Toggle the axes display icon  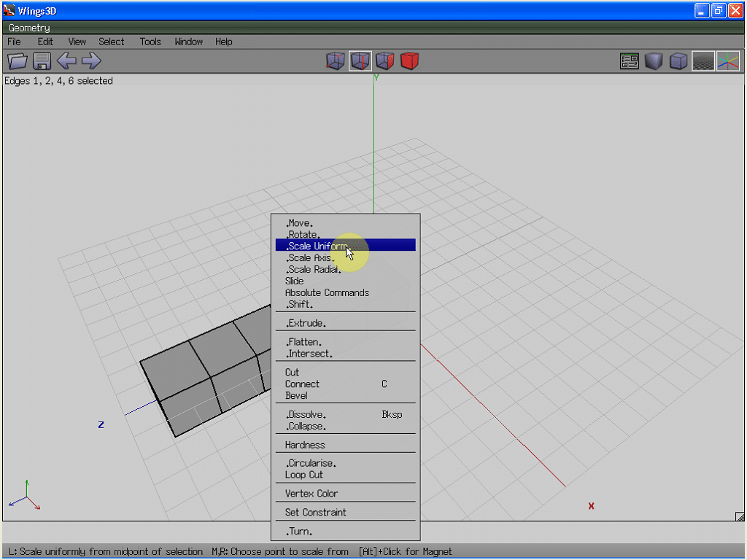point(728,61)
